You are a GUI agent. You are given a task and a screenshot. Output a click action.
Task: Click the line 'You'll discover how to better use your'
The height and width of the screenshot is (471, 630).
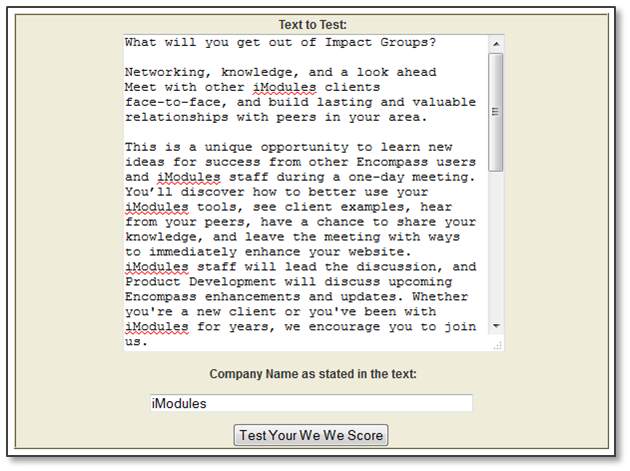click(276, 192)
